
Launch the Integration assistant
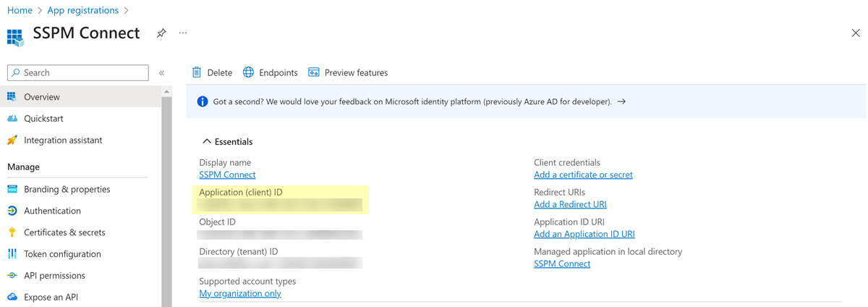[x=63, y=140]
